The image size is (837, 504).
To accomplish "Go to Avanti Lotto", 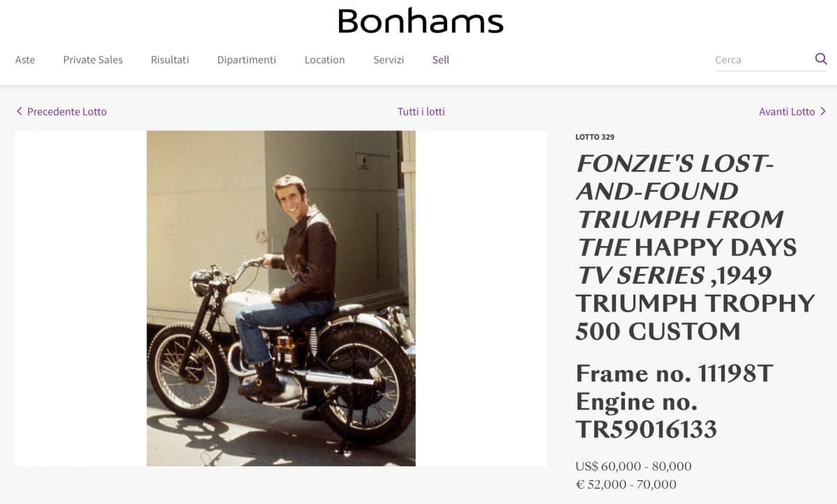I will [787, 112].
